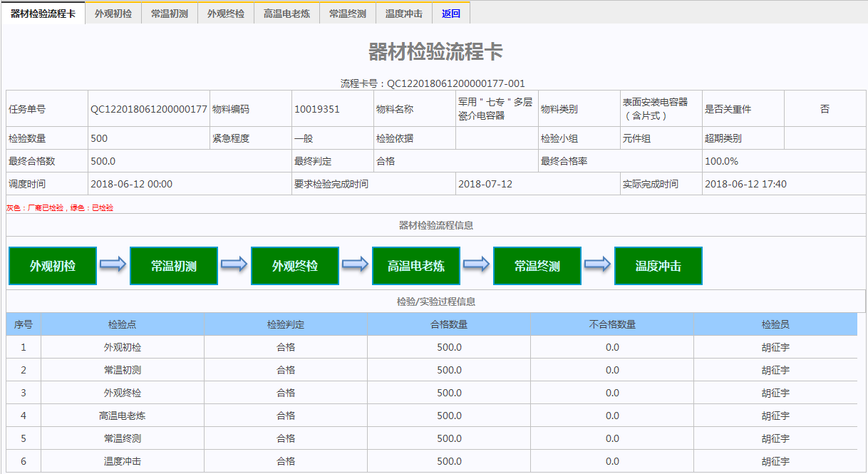Screen dimensions: 868x474
Task: Go to the 温度冲击 tab
Action: pos(403,14)
